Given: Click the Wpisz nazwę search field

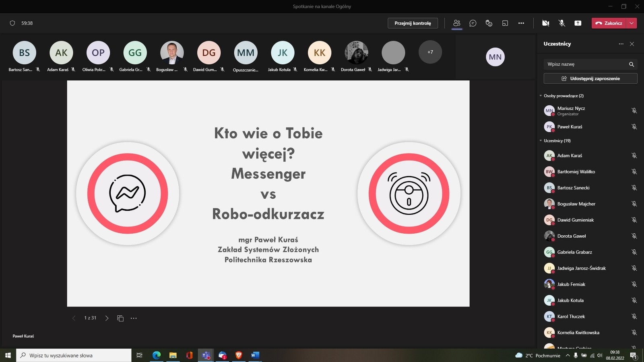Looking at the screenshot, I should point(586,64).
